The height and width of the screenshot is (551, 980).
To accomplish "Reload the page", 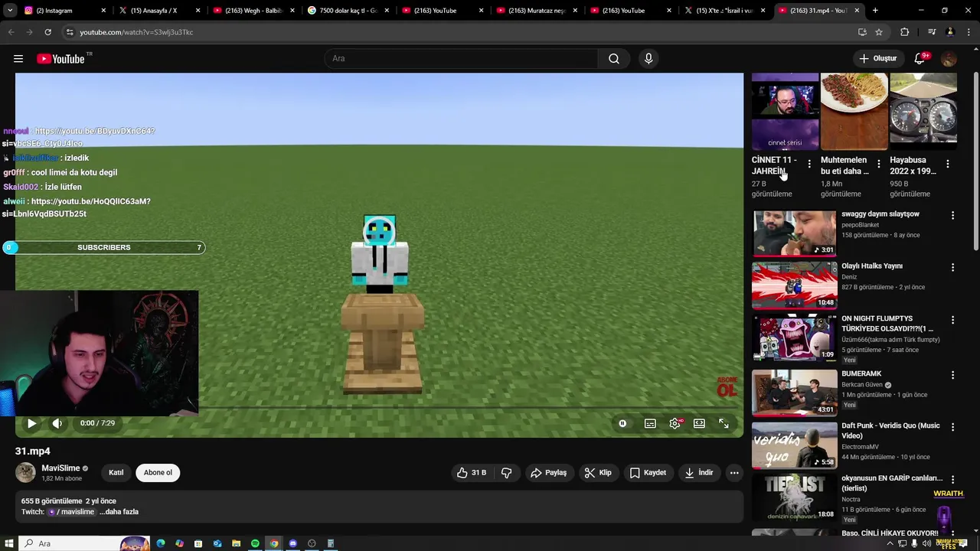I will 47,32.
